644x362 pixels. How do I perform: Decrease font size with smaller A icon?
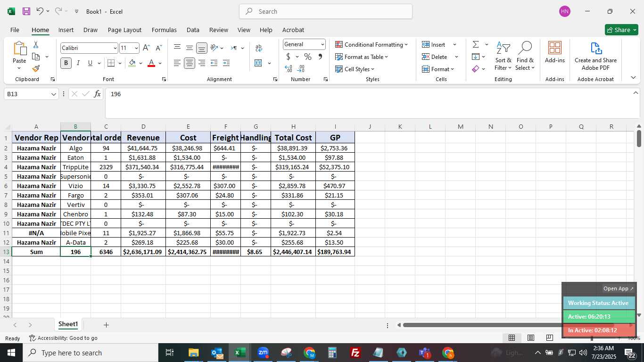pos(158,48)
